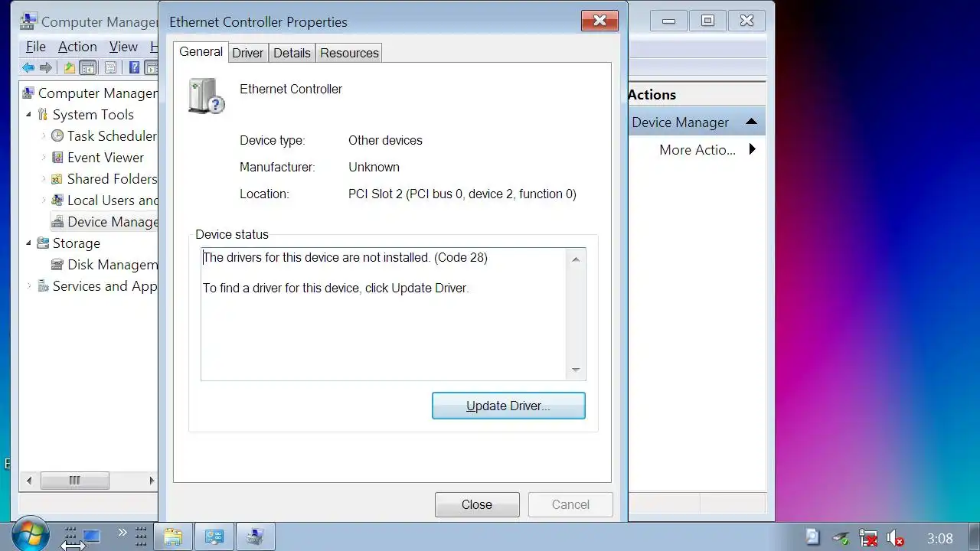Click the Local Users and Groups icon
Screen dimensions: 980x551
57,201
